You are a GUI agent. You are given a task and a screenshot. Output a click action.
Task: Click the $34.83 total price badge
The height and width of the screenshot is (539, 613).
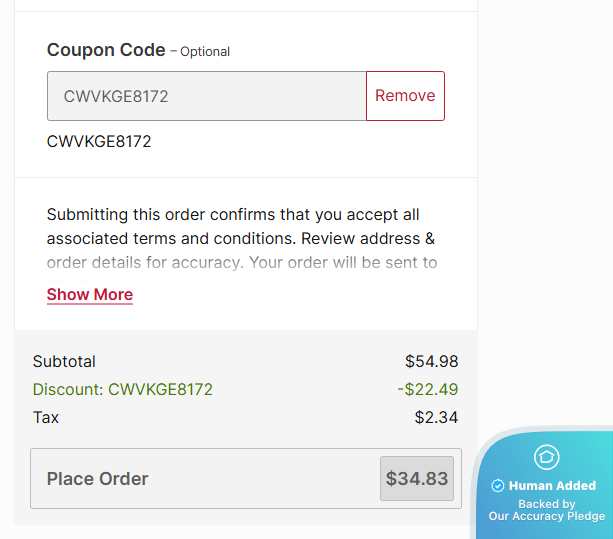417,478
